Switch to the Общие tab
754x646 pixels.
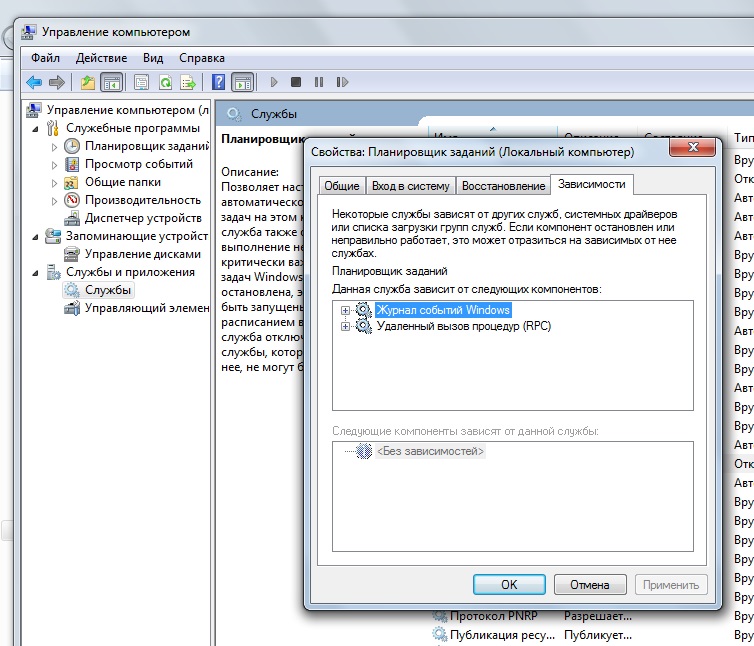[x=342, y=186]
